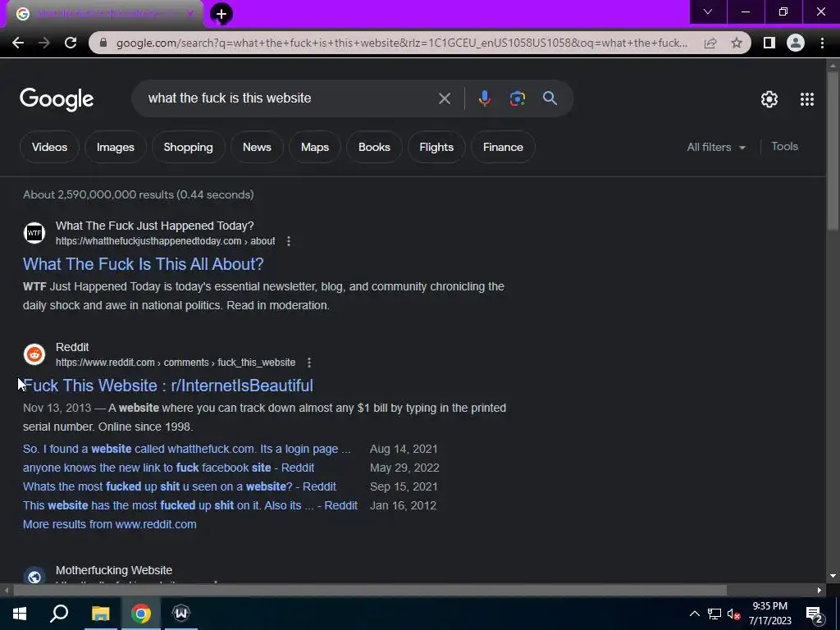Click the whatthefuckjusthappenedtoday.com URL text

[165, 241]
